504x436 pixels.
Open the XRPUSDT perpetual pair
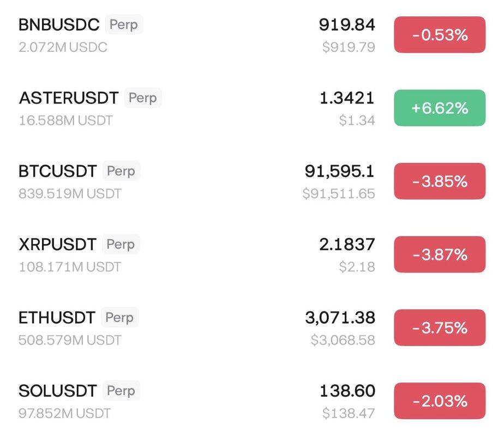click(x=57, y=244)
